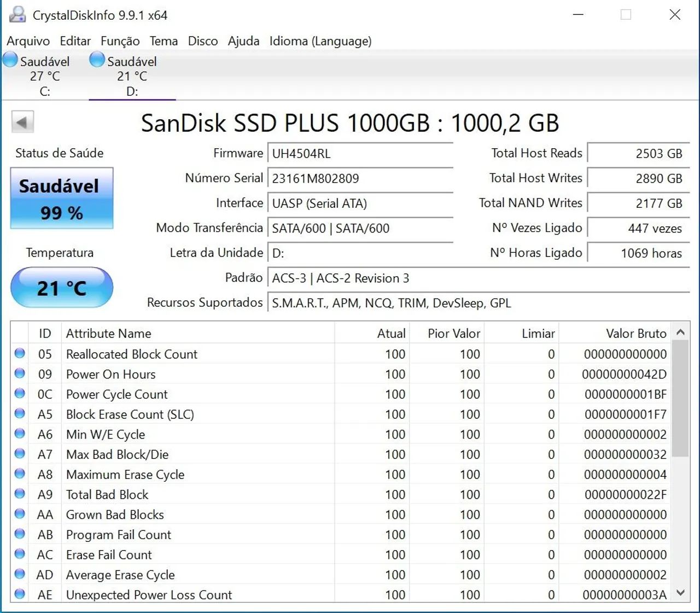
Task: Select the Maximum Erase Cycle attribute name
Action: (x=125, y=475)
